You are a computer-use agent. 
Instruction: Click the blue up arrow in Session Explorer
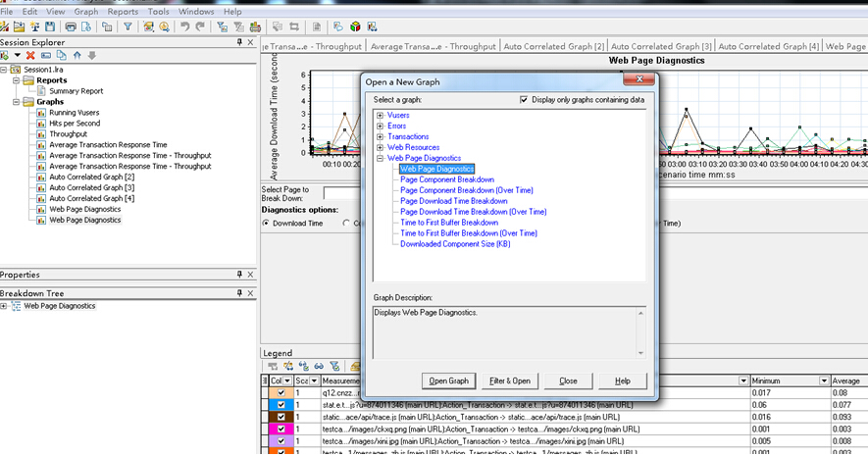(x=78, y=55)
